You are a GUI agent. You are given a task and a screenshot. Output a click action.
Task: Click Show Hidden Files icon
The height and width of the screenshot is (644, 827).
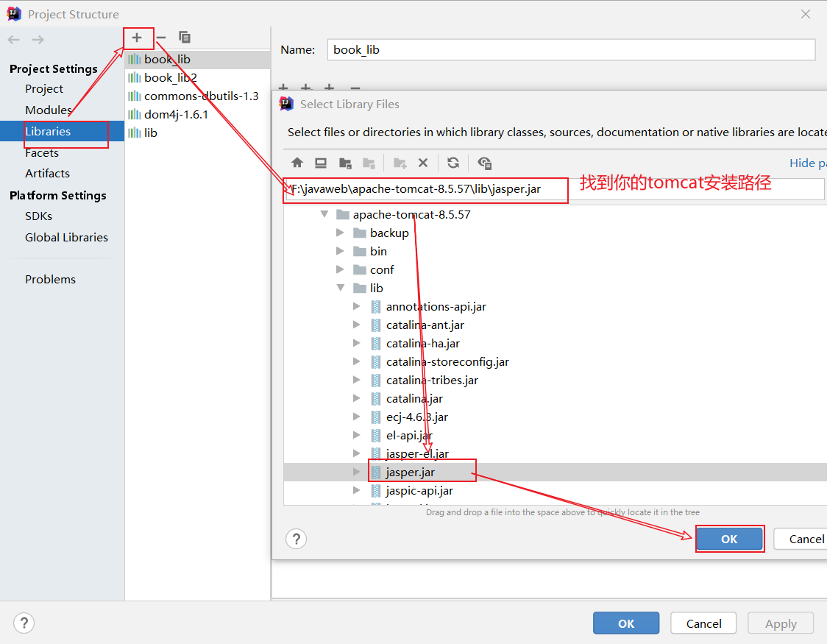click(x=484, y=163)
